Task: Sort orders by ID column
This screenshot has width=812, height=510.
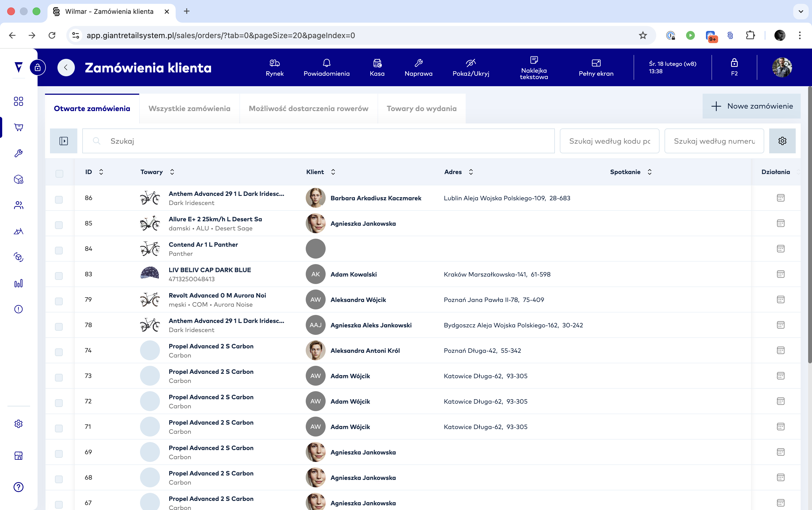Action: (101, 172)
